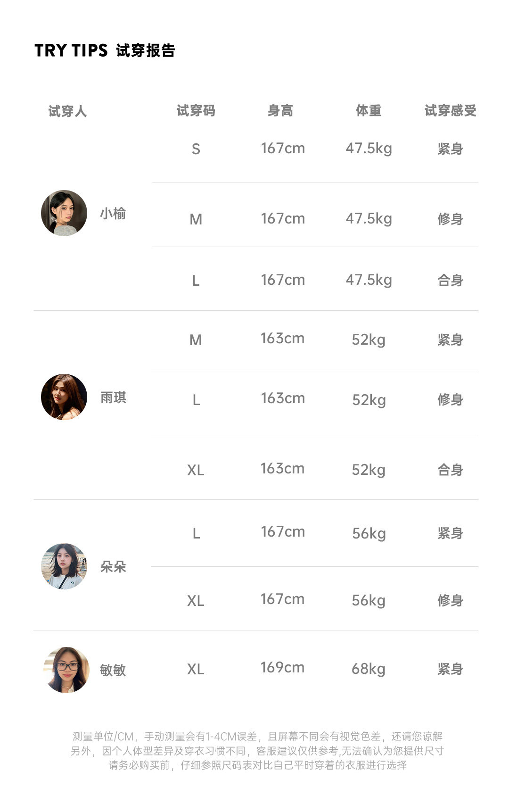Click the 试穿报告 title text

(146, 50)
